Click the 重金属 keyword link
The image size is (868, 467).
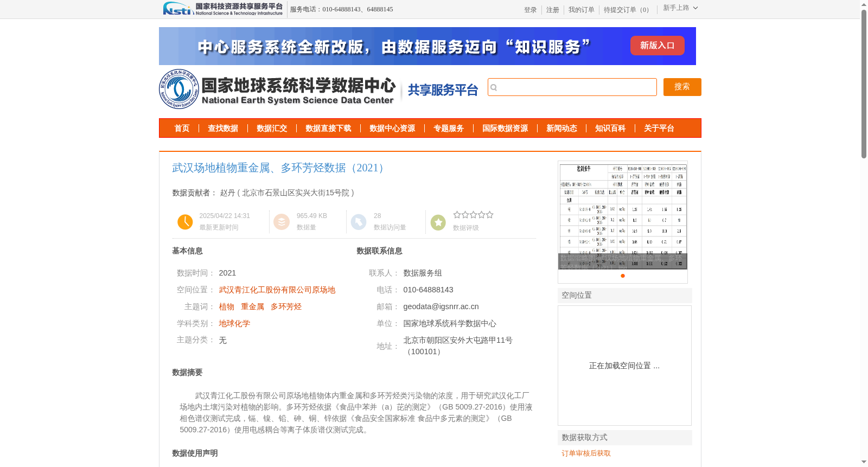[x=253, y=307]
